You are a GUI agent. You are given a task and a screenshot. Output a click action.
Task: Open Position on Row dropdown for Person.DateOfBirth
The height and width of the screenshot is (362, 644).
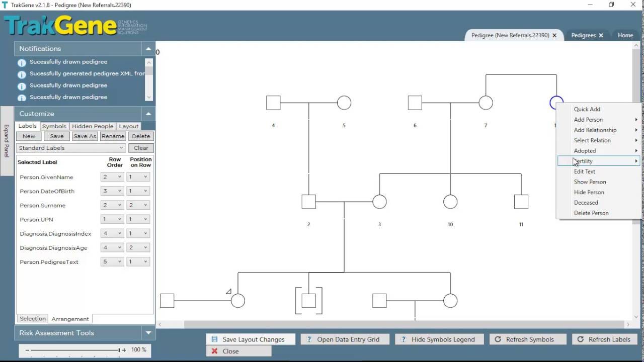tap(138, 191)
